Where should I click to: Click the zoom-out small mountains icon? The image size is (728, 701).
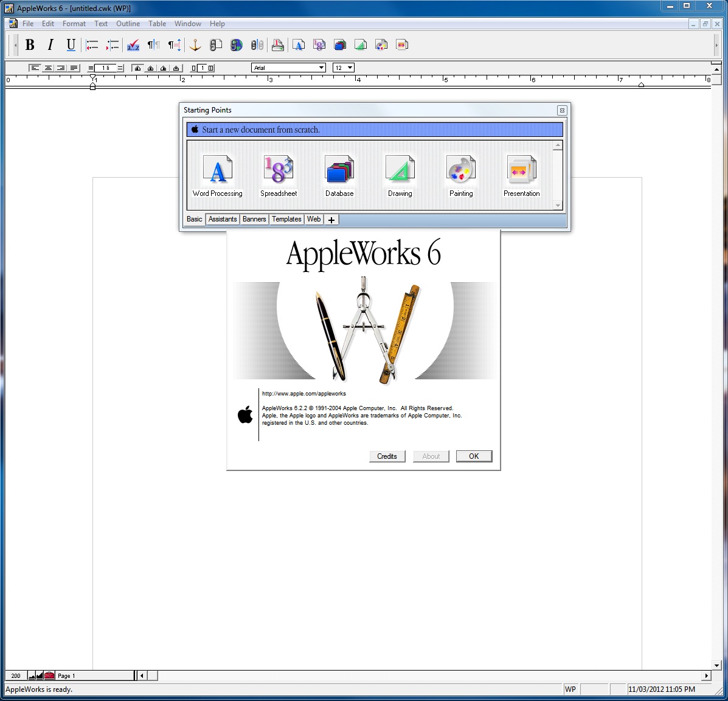click(32, 675)
